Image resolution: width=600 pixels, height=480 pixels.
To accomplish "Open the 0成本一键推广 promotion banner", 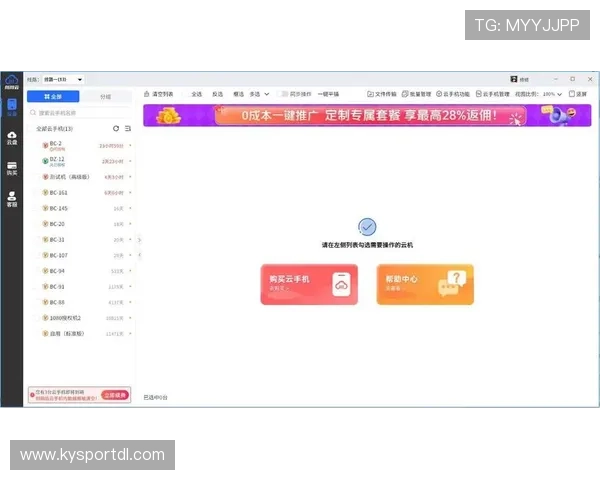I will [x=367, y=115].
